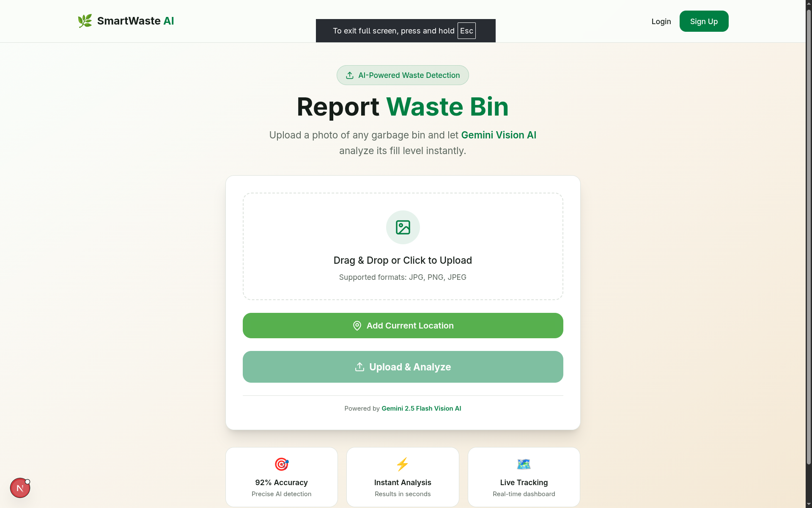Click the SmartWaste leaf logo icon
The height and width of the screenshot is (508, 812).
(85, 21)
